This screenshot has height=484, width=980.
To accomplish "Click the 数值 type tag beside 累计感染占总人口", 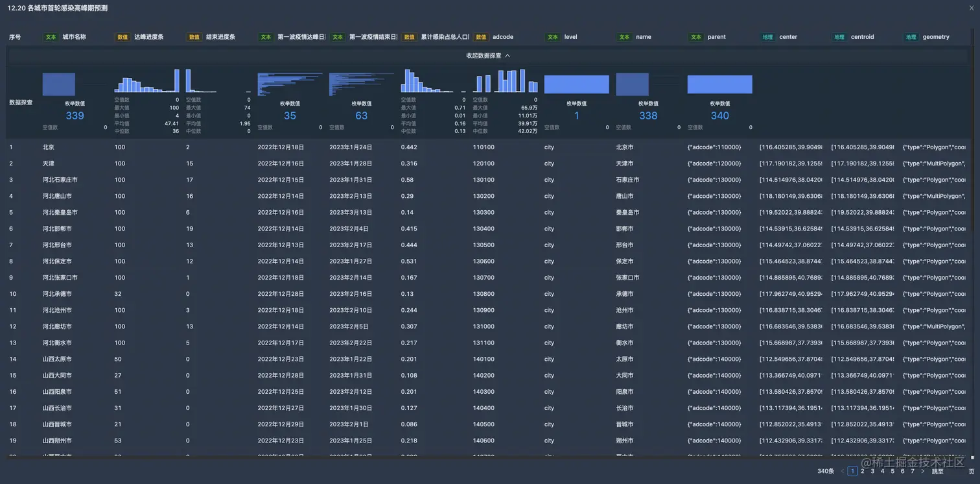I will [x=409, y=37].
